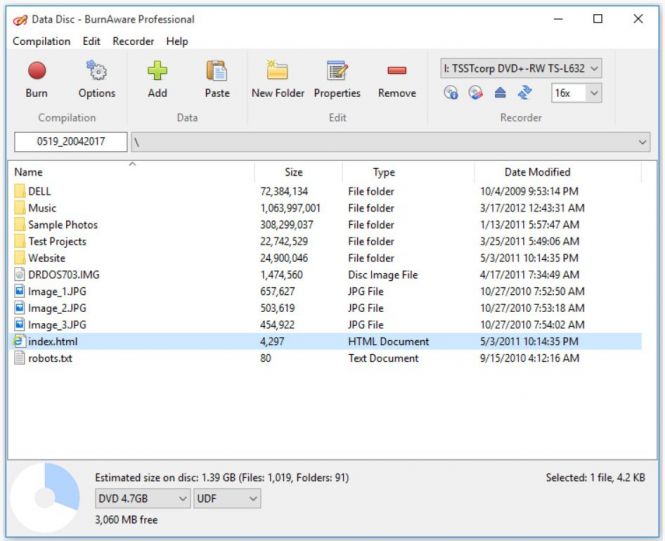Click the disc label field 0519_20042017
665x541 pixels.
coord(71,143)
